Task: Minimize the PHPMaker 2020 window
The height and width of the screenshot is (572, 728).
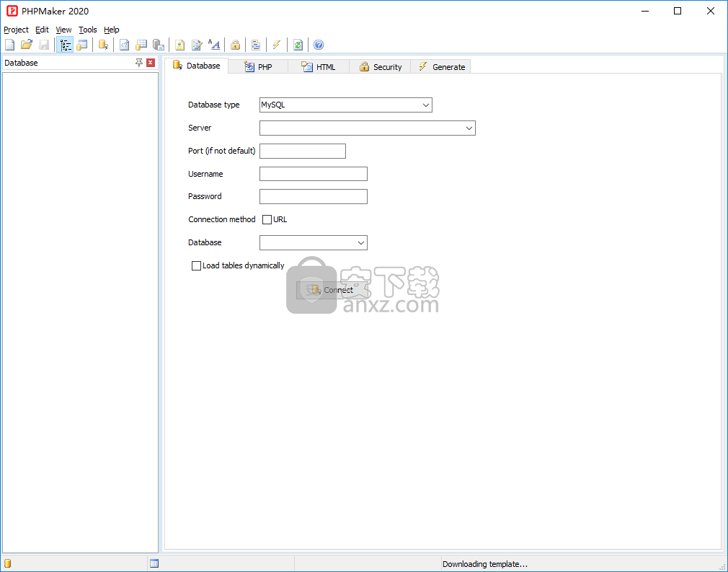Action: pyautogui.click(x=645, y=11)
